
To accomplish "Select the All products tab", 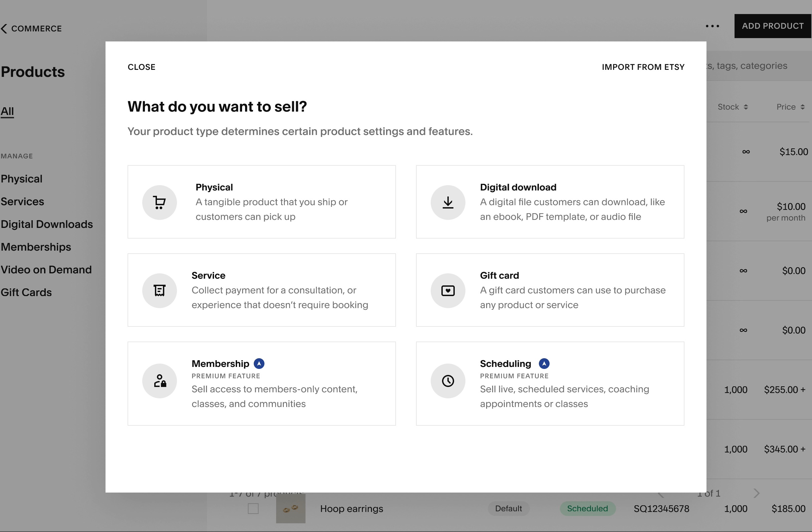I will [7, 111].
